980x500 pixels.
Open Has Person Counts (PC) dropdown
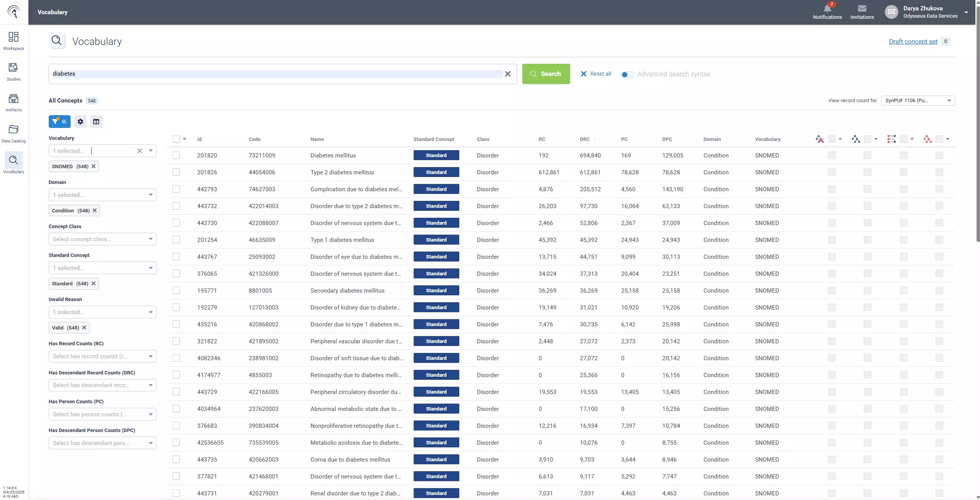click(102, 414)
